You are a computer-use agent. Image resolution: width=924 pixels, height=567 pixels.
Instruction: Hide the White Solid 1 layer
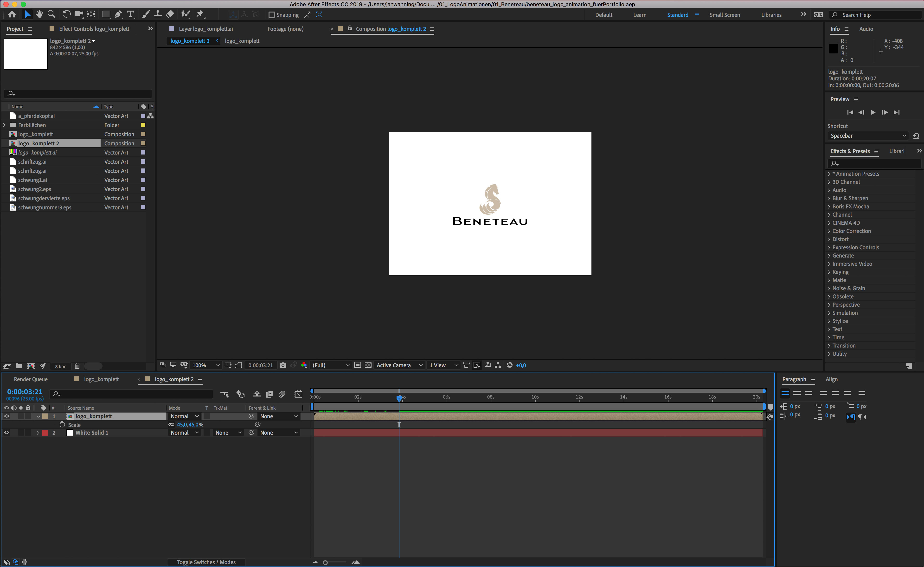6,432
